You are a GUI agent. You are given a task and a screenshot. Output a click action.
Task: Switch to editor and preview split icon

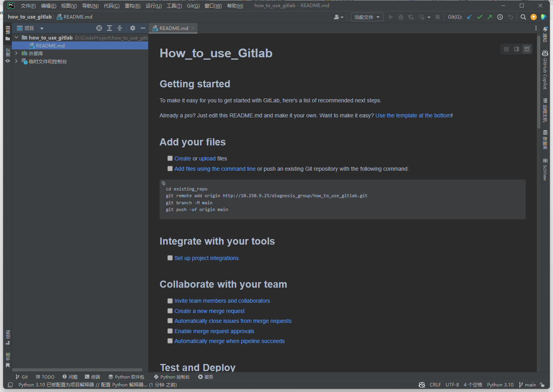point(517,49)
